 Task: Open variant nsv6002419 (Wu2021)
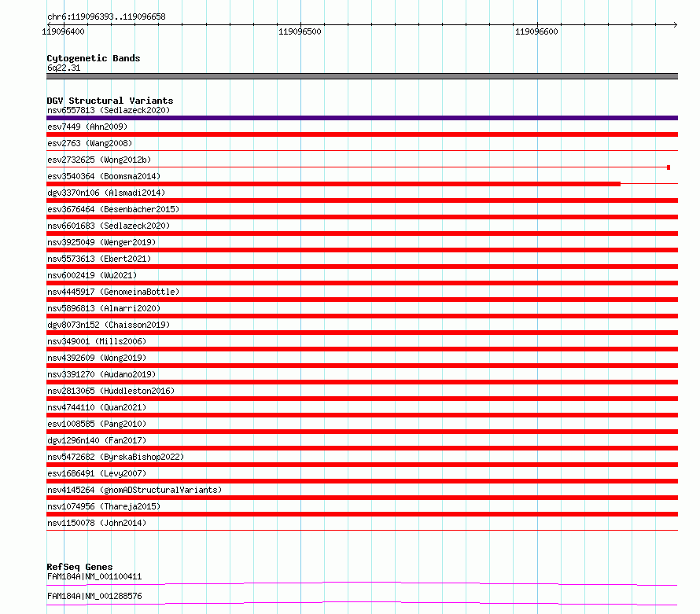point(92,275)
